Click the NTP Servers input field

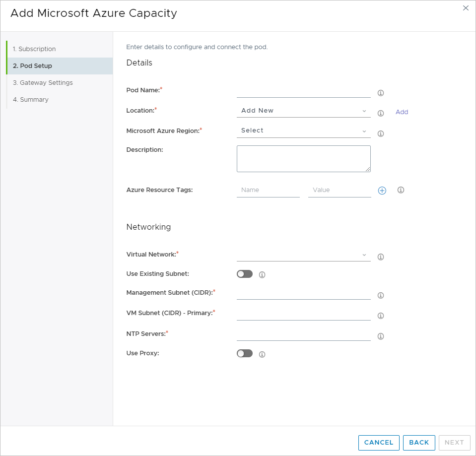pyautogui.click(x=304, y=334)
